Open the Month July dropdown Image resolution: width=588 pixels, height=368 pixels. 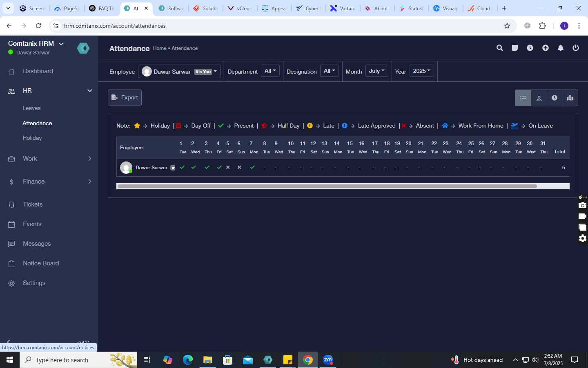[376, 71]
